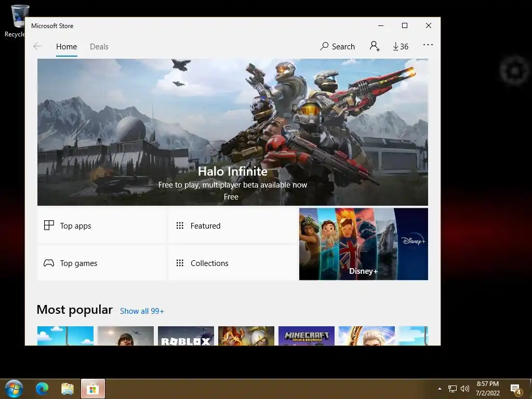Image resolution: width=532 pixels, height=399 pixels.
Task: Maximize the Microsoft Store window
Action: coord(404,26)
